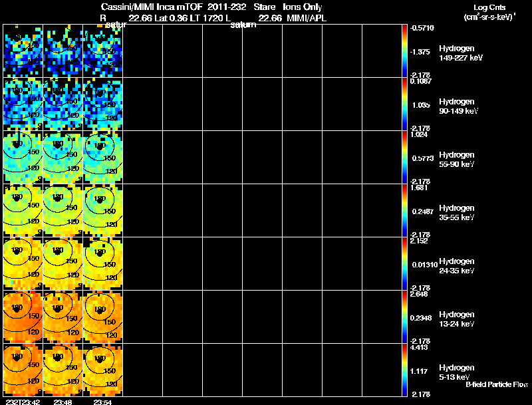Click the 1.035 colorbar value
This screenshot has width=532, height=405.
coord(421,105)
